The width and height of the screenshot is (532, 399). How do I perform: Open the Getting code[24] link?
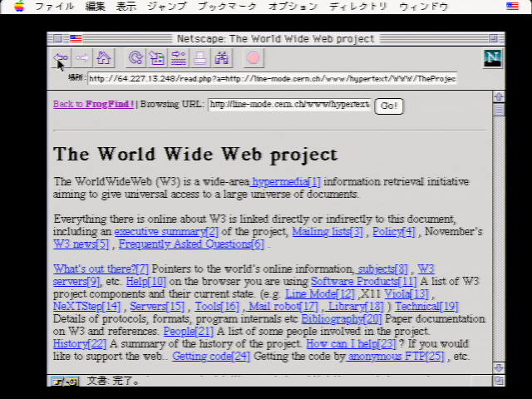pyautogui.click(x=211, y=357)
